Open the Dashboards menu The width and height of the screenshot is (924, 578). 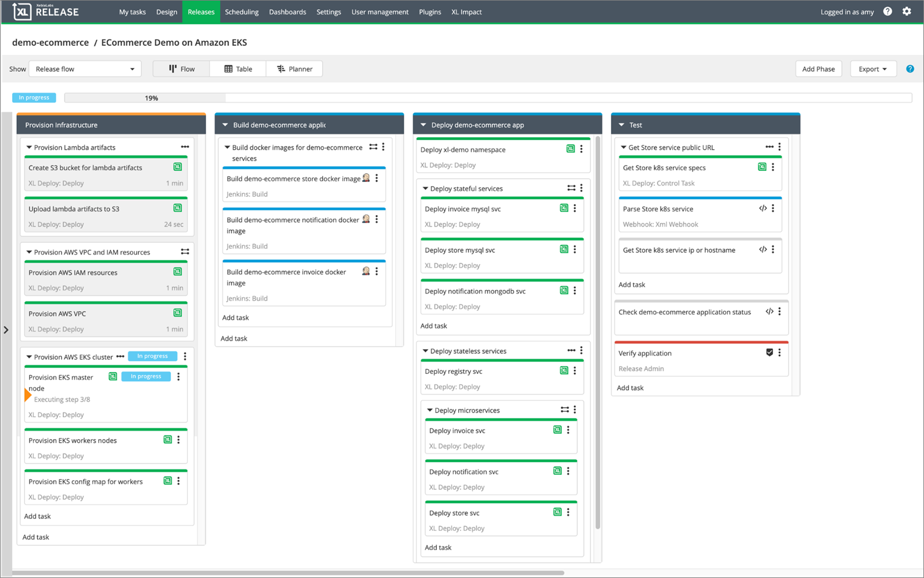pos(287,11)
